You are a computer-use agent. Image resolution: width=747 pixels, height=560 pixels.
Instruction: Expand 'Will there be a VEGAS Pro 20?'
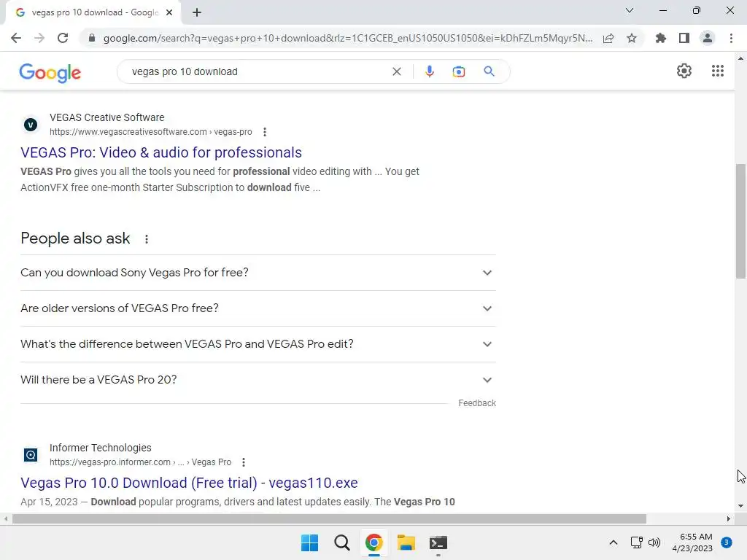[x=258, y=380]
